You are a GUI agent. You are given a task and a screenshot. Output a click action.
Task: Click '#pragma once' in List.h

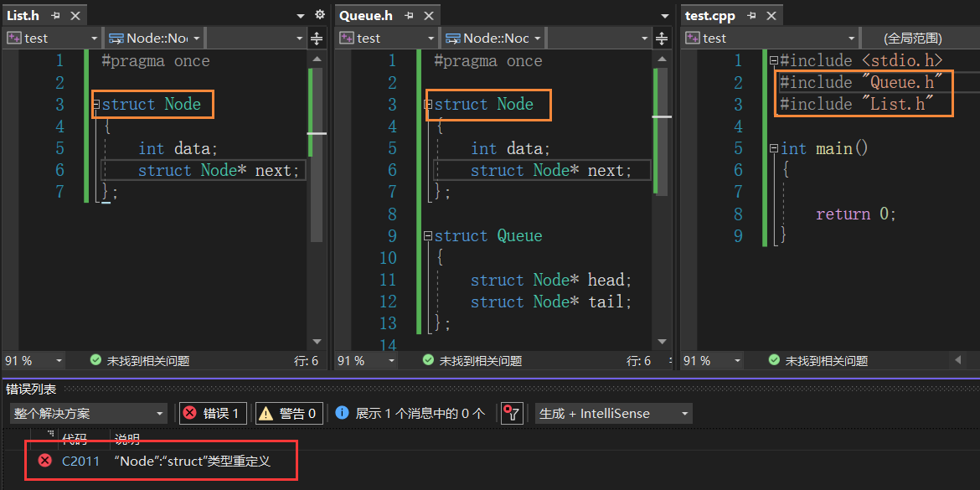click(156, 60)
